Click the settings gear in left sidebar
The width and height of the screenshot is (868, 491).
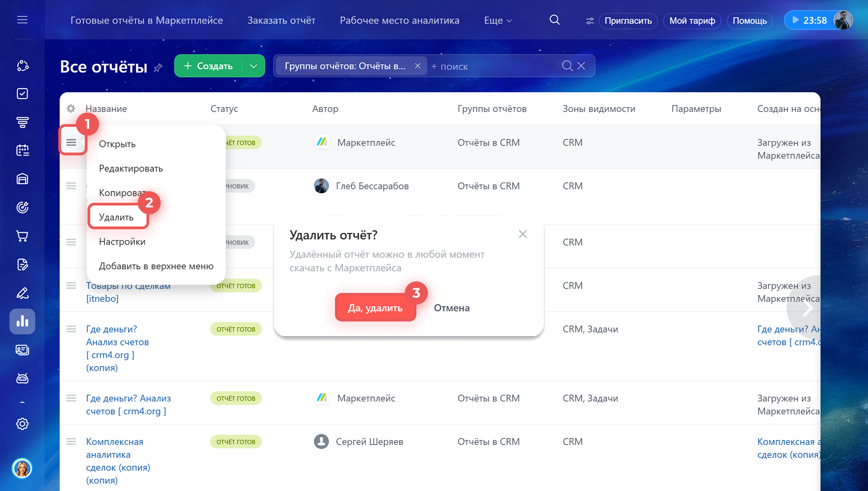tap(22, 424)
